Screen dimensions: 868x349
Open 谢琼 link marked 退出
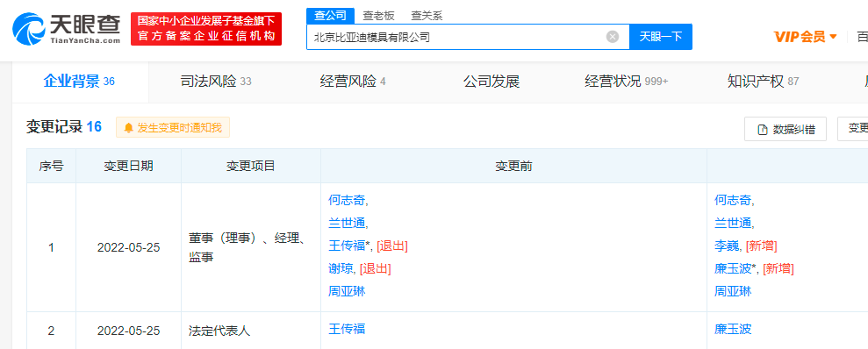tap(341, 269)
